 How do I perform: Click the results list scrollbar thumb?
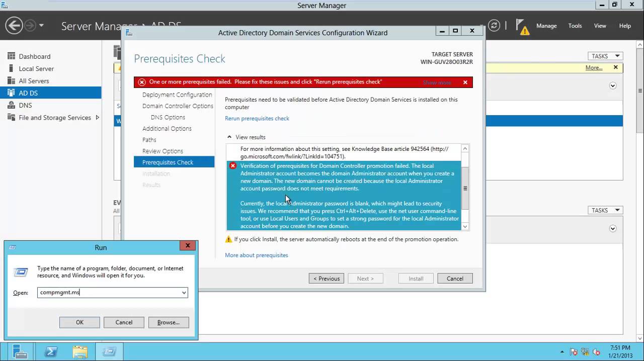(x=465, y=189)
